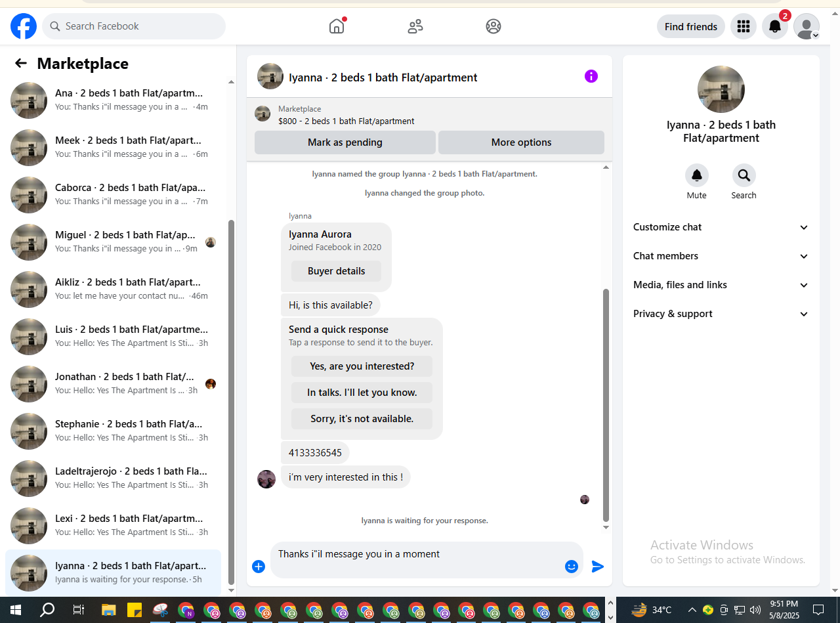
Task: Click the Facebook logo
Action: click(x=24, y=26)
